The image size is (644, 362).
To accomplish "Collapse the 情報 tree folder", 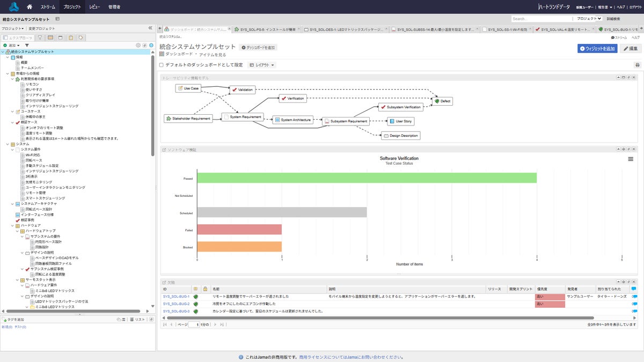I will click(x=8, y=57).
